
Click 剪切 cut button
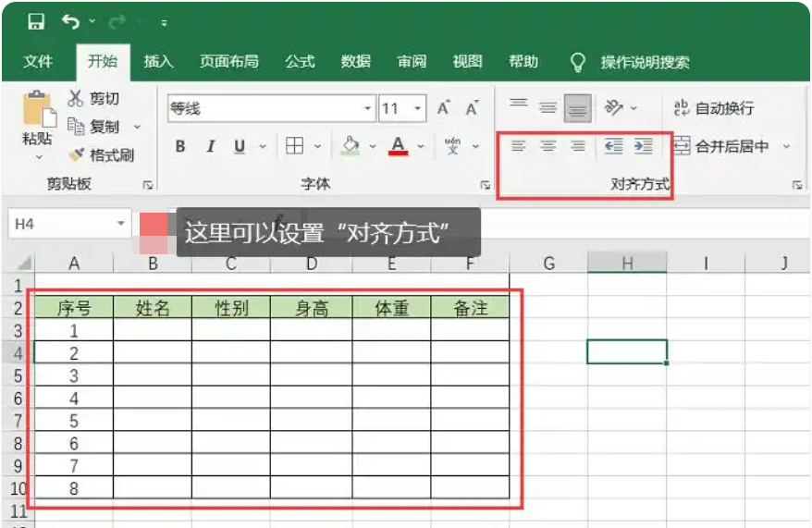pos(93,98)
